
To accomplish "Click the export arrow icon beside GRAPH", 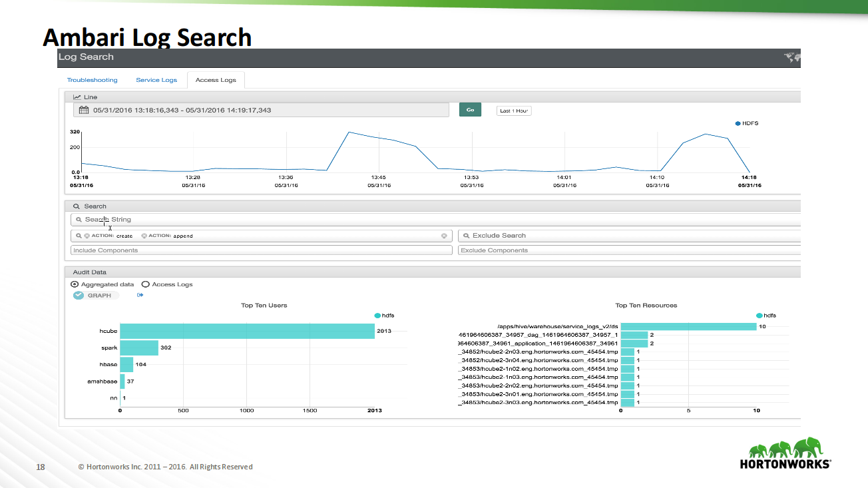I will point(140,295).
